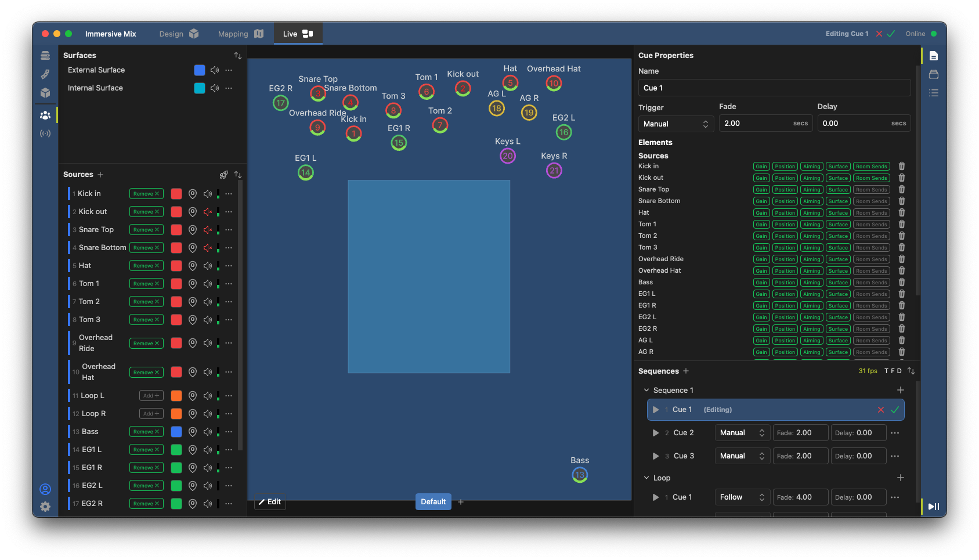The image size is (979, 560).
Task: Open more options for External Surface
Action: click(x=229, y=70)
